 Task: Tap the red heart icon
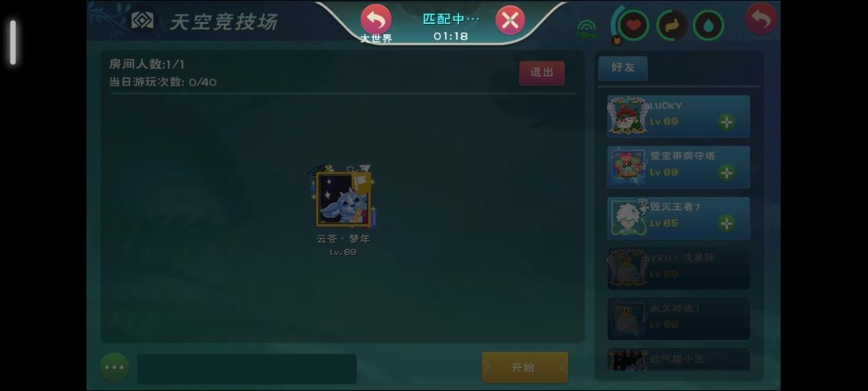tap(634, 26)
